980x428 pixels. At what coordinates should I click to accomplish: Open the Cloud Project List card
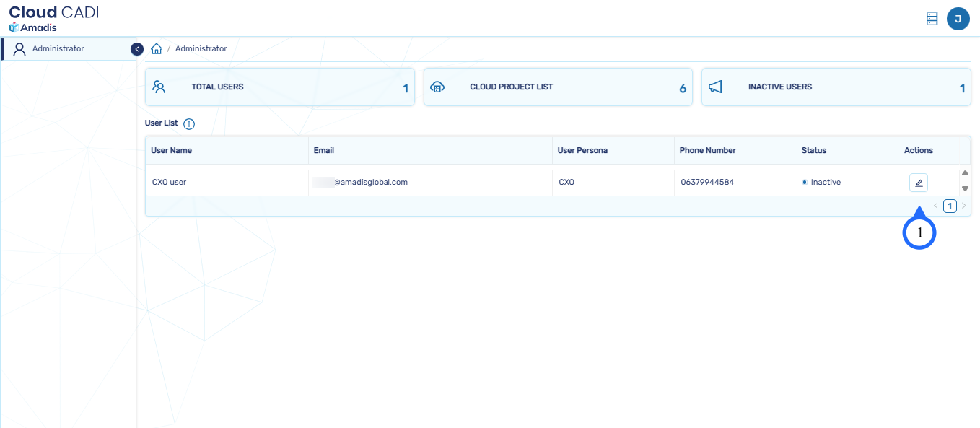click(557, 87)
